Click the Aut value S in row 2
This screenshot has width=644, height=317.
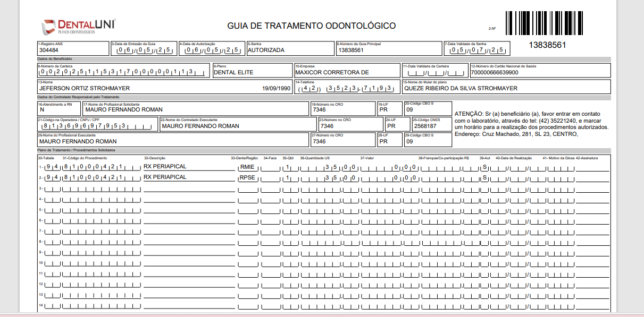[485, 178]
